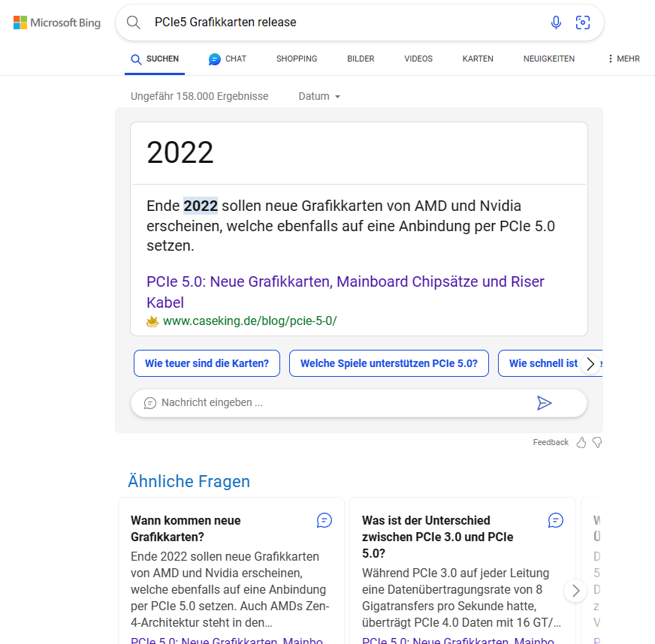Click the Microsoft Bing logo
Viewport: 655px width, 644px height.
point(57,23)
